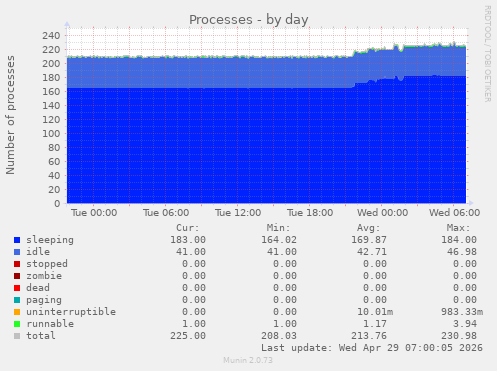Screen dimensions: 497x371
Task: Click the 'Wed 00:00' x-axis label
Action: pyautogui.click(x=382, y=213)
